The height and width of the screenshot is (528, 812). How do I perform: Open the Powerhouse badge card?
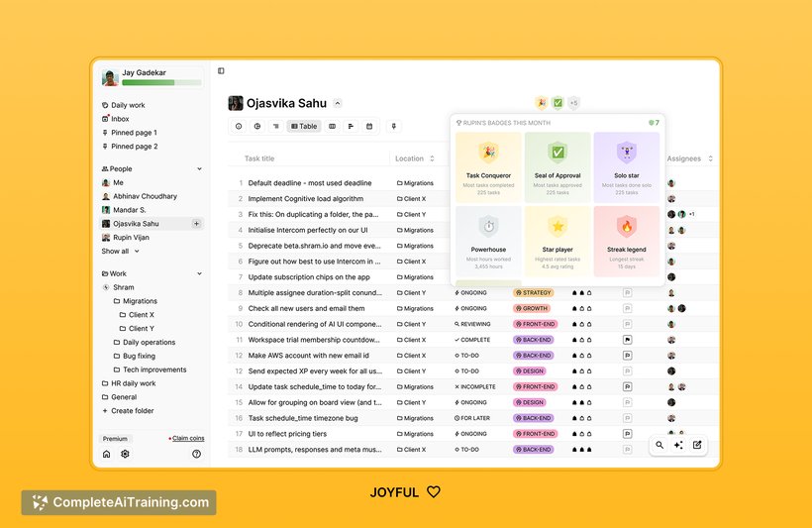488,241
